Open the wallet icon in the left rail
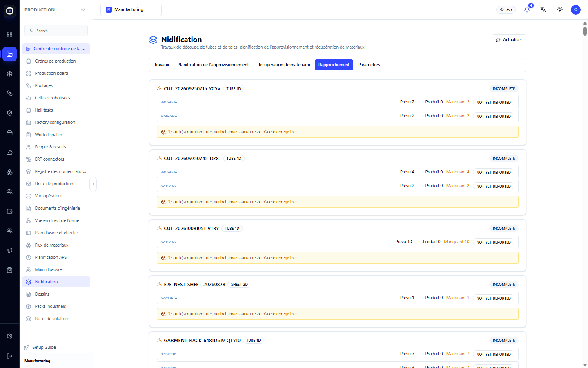Image resolution: width=588 pixels, height=368 pixels. click(9, 211)
